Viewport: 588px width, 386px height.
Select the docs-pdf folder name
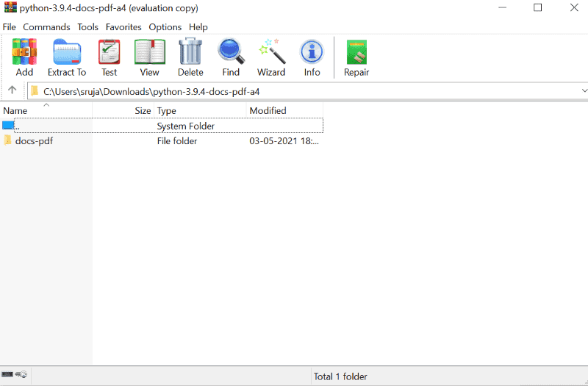34,141
